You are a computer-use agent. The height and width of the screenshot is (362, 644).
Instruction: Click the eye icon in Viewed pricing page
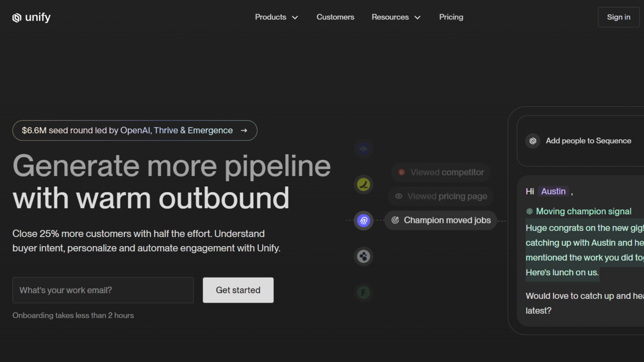[398, 196]
